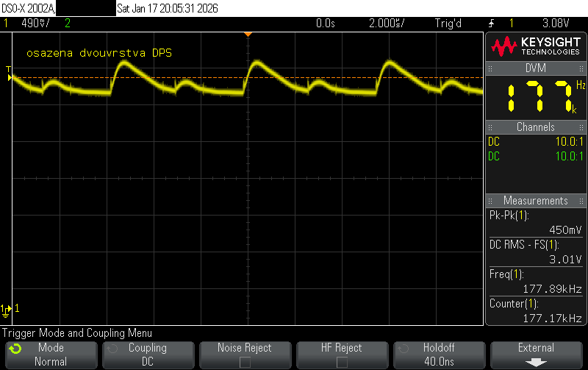
Task: Click the 2.000us timebase readout
Action: pos(386,24)
